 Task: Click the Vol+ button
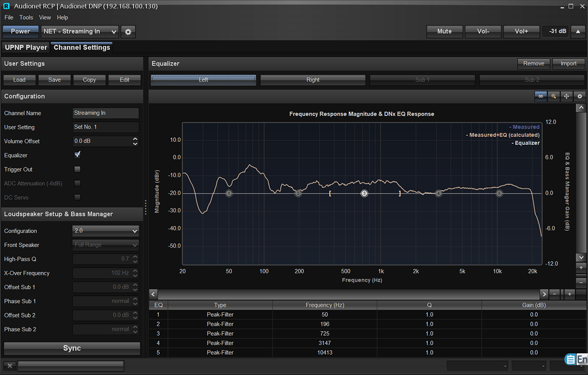[521, 31]
